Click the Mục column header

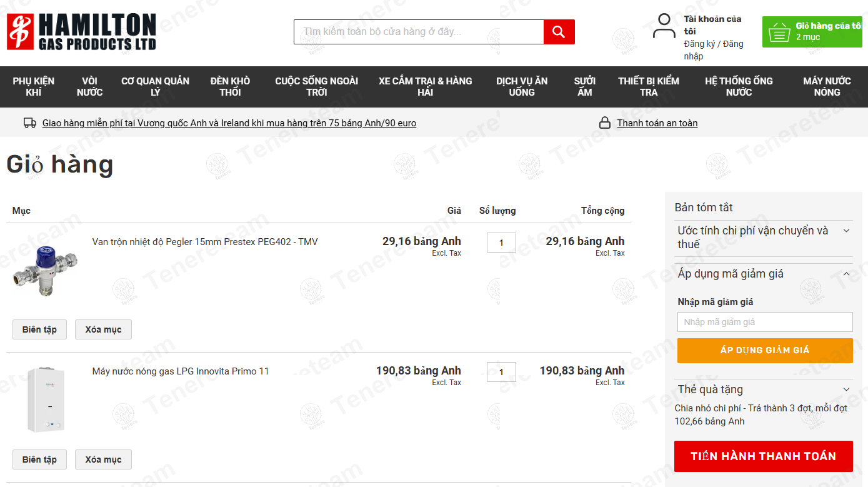pos(21,211)
